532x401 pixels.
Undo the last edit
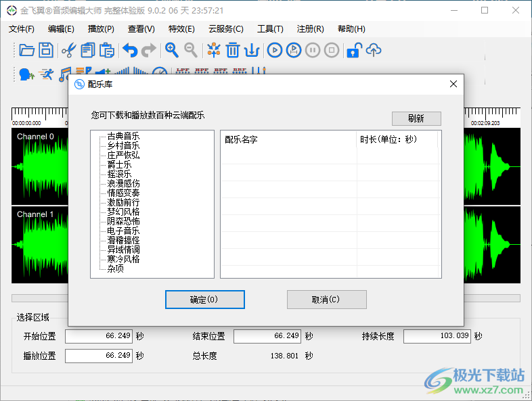point(130,50)
